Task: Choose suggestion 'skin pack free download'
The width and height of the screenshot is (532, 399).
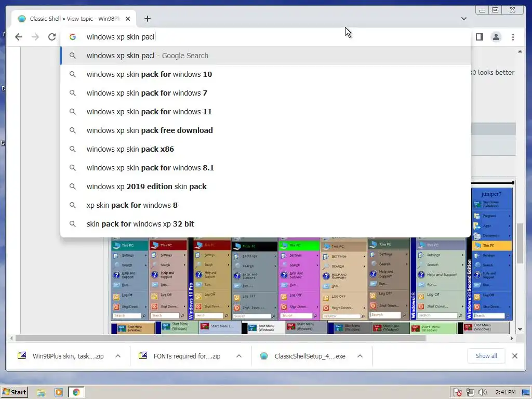Action: pos(265,130)
